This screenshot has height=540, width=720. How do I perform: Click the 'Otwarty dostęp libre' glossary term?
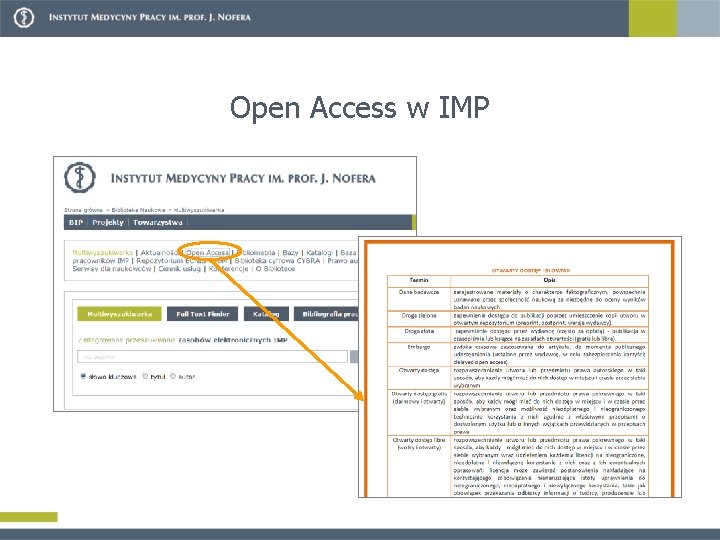point(419,439)
